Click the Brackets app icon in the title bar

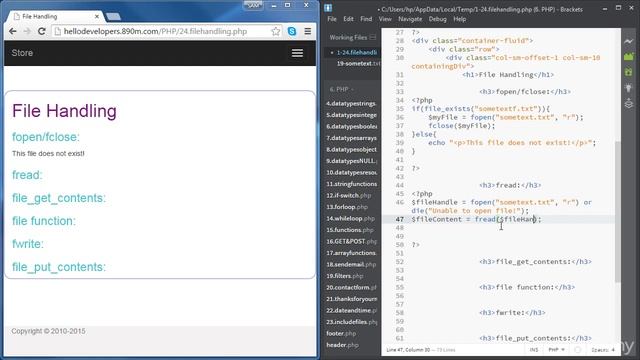coord(328,8)
